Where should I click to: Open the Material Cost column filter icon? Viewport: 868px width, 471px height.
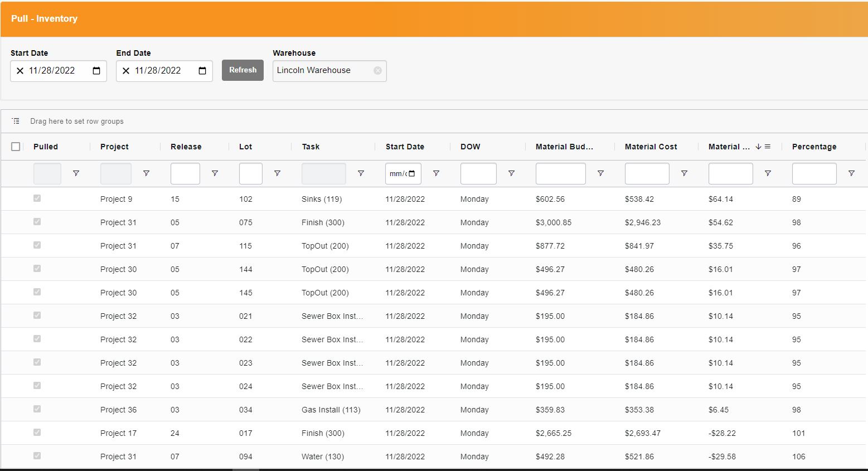[684, 173]
